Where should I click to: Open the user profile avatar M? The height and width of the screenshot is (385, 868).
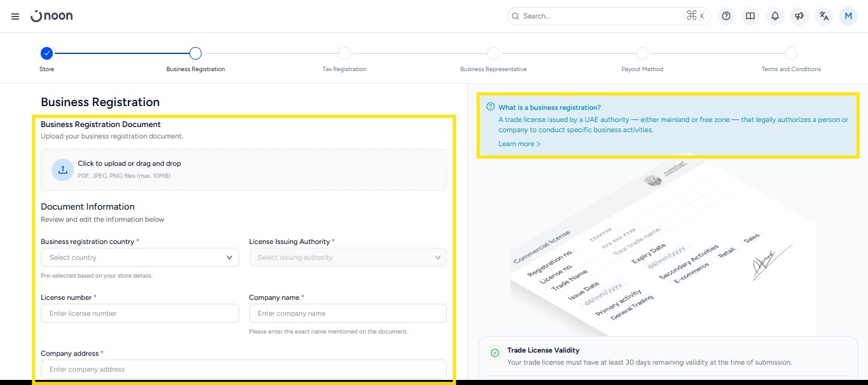848,17
